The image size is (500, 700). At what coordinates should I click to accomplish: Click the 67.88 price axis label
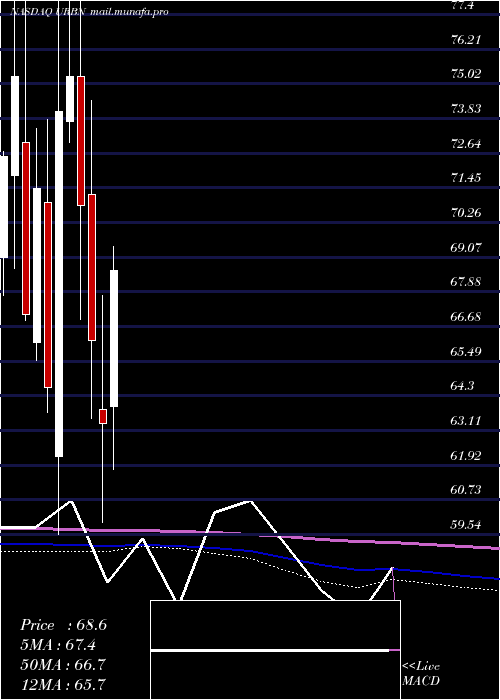(466, 282)
